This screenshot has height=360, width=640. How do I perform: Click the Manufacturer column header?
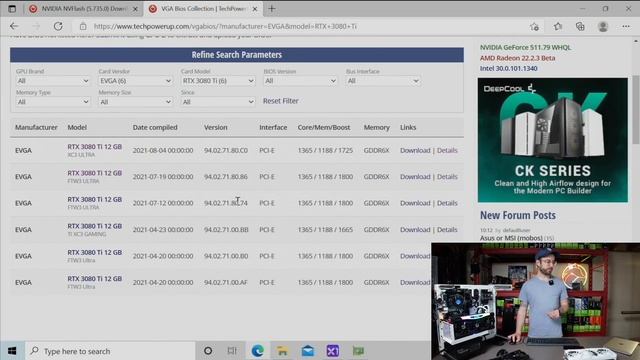tap(36, 127)
